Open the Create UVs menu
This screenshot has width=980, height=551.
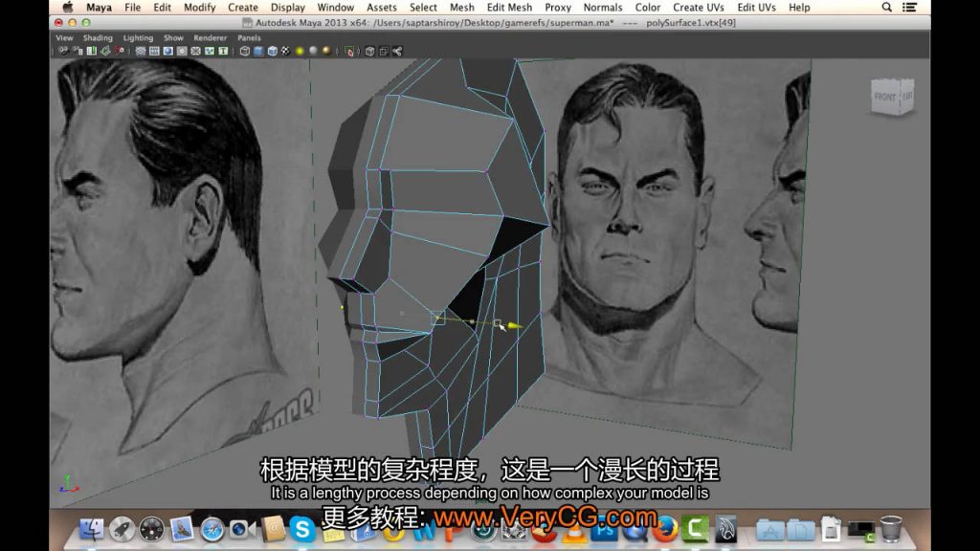coord(698,8)
